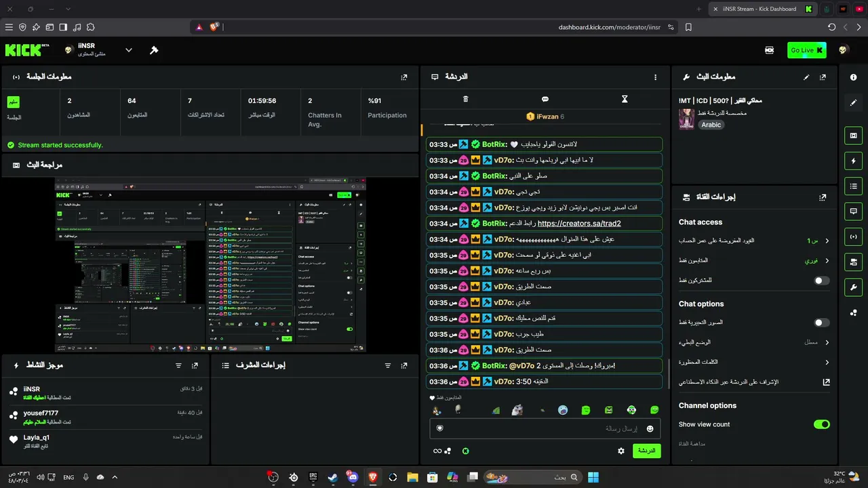Expand the iiNSR channel switcher chevron
This screenshot has width=868, height=488.
click(129, 50)
